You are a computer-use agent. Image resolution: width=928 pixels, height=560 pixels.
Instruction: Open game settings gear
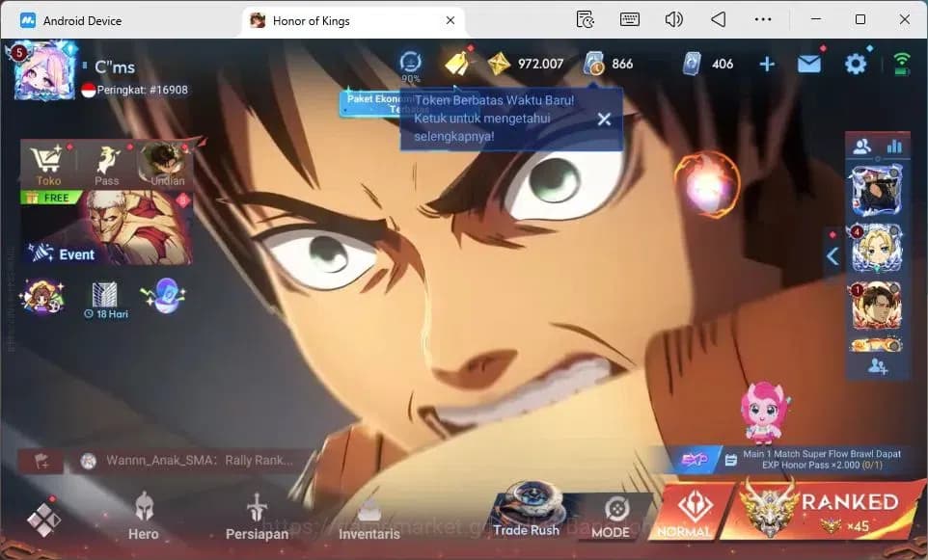point(856,64)
